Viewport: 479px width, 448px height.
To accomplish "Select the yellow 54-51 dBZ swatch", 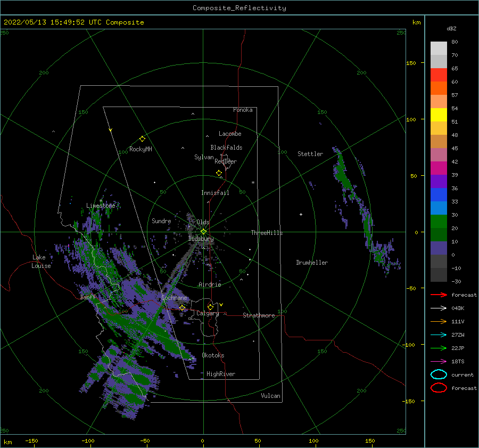I will click(439, 115).
